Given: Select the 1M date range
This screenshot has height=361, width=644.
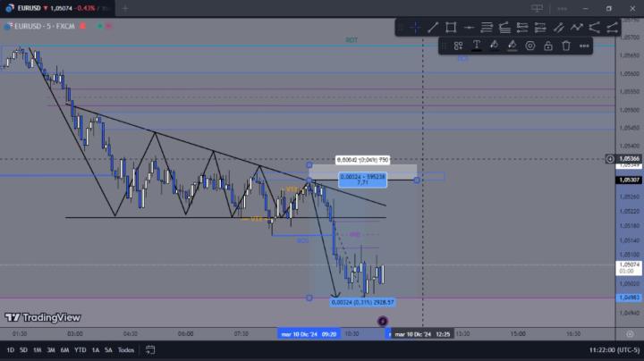Looking at the screenshot, I should pos(37,350).
